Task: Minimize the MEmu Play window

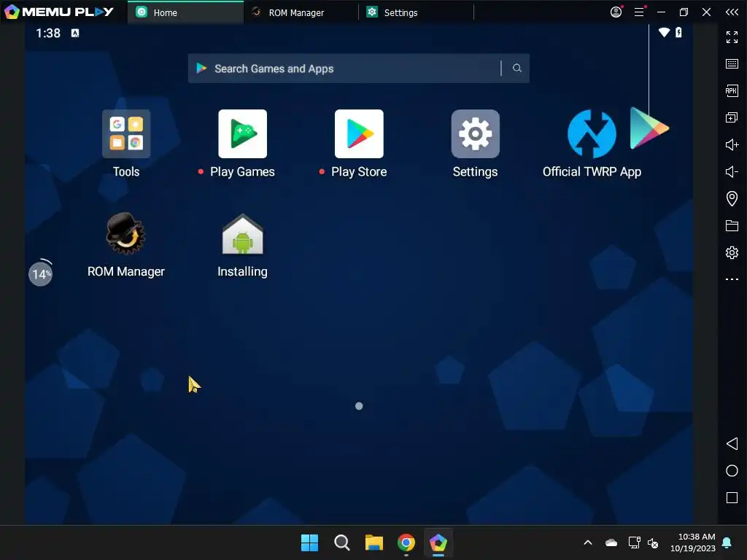Action: tap(661, 12)
